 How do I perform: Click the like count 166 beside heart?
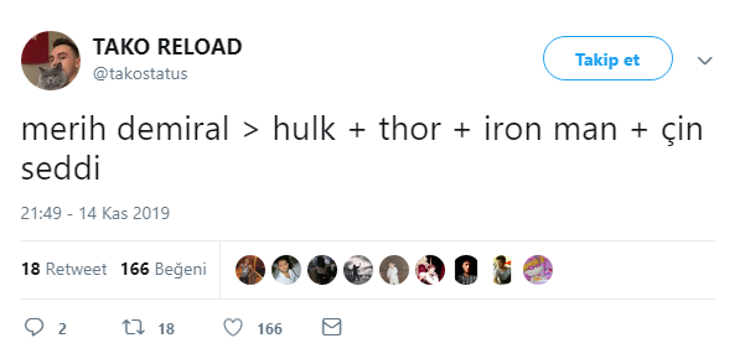[x=269, y=329]
